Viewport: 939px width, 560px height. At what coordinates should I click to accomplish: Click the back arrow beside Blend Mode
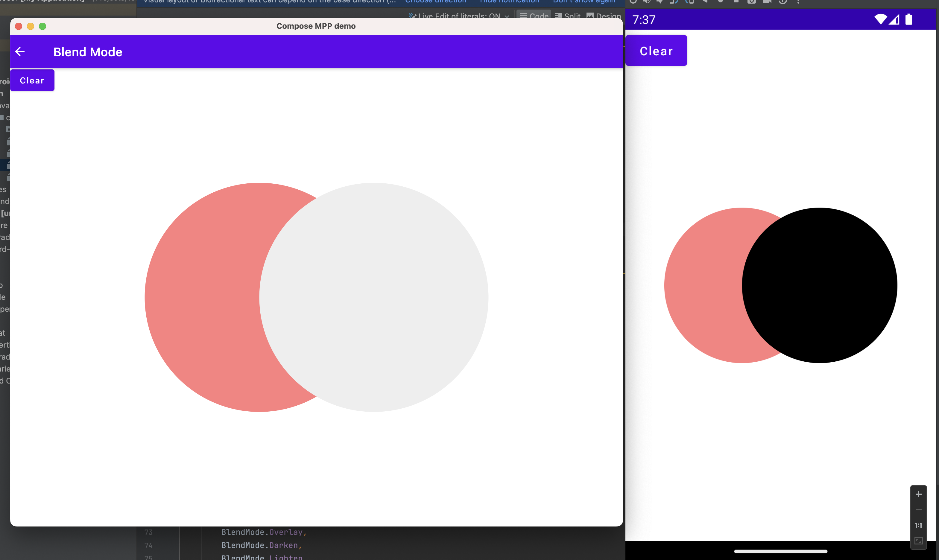(x=20, y=52)
